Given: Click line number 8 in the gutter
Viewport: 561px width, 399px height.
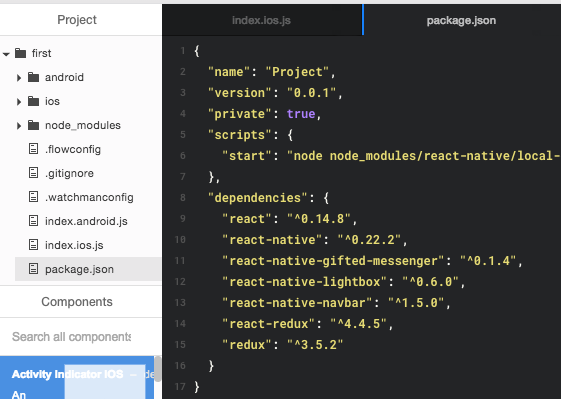Looking at the screenshot, I should [183, 198].
